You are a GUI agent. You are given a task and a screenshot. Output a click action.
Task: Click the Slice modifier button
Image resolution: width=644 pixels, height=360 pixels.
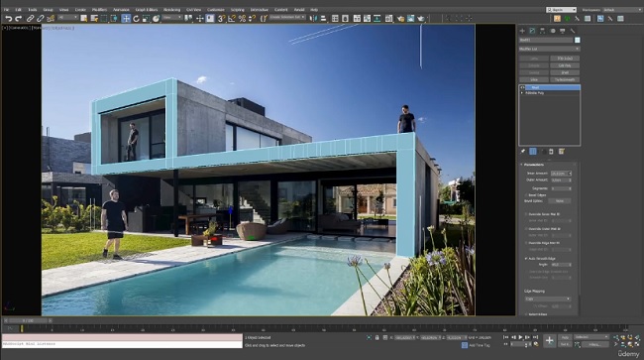pyautogui.click(x=533, y=79)
